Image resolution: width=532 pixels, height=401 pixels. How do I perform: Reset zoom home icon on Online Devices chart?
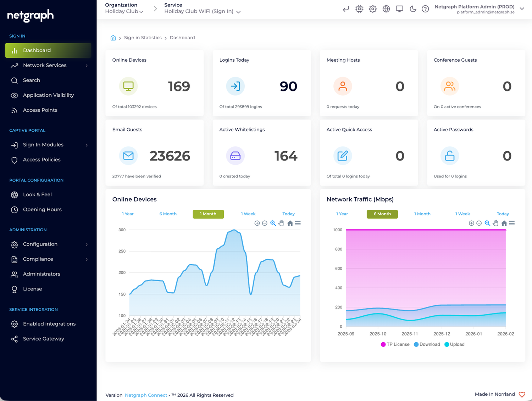click(290, 223)
